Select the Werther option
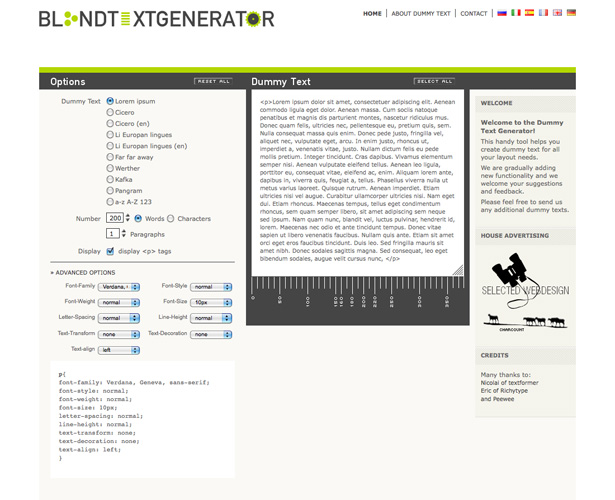Viewport: 615px width, 500px height. (110, 168)
